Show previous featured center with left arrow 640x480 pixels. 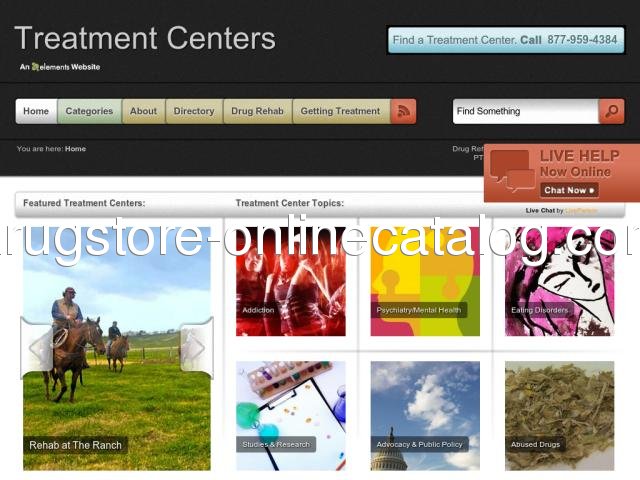click(37, 348)
